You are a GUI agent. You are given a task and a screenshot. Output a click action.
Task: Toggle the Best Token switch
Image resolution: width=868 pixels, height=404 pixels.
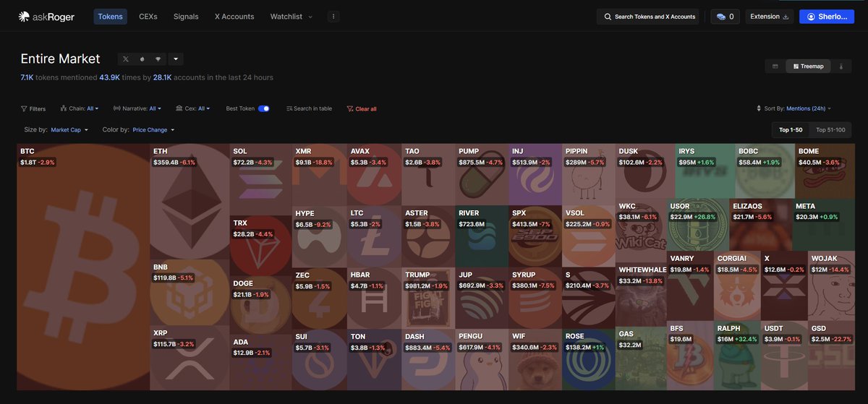(x=263, y=108)
